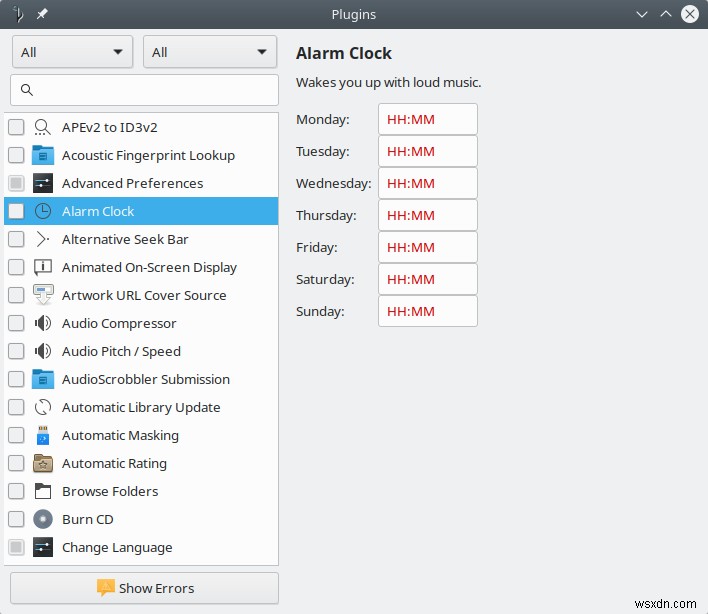Click the Show Errors button

(144, 588)
